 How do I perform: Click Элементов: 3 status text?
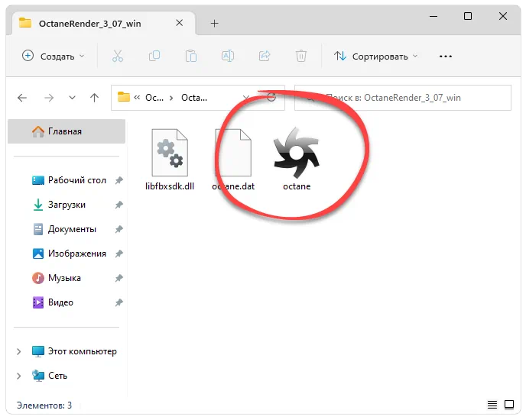click(44, 405)
